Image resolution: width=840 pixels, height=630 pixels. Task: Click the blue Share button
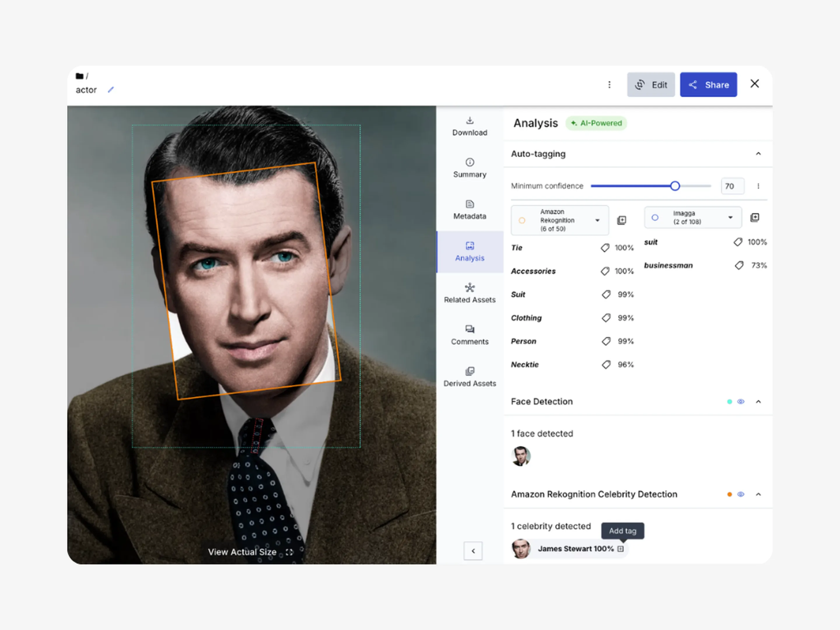point(708,85)
